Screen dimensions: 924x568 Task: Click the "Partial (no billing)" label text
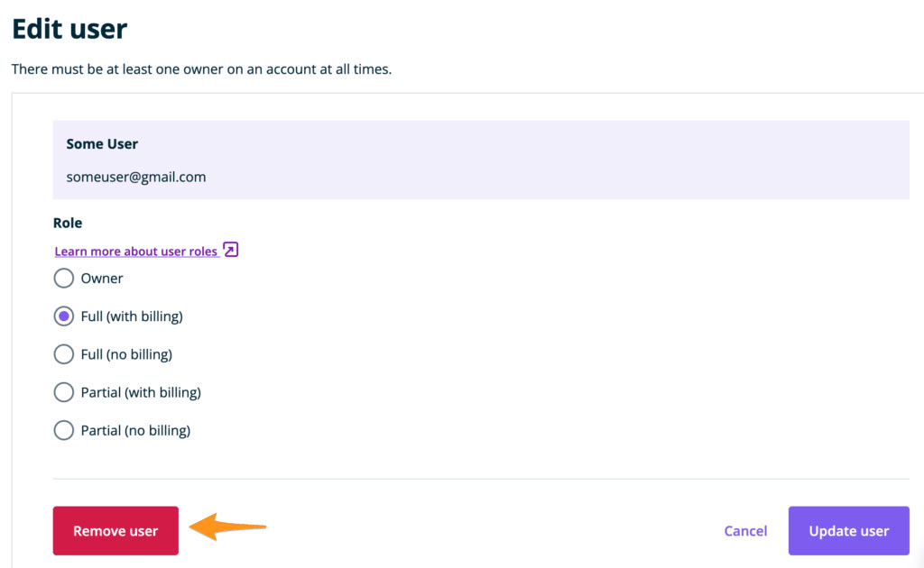[135, 431]
